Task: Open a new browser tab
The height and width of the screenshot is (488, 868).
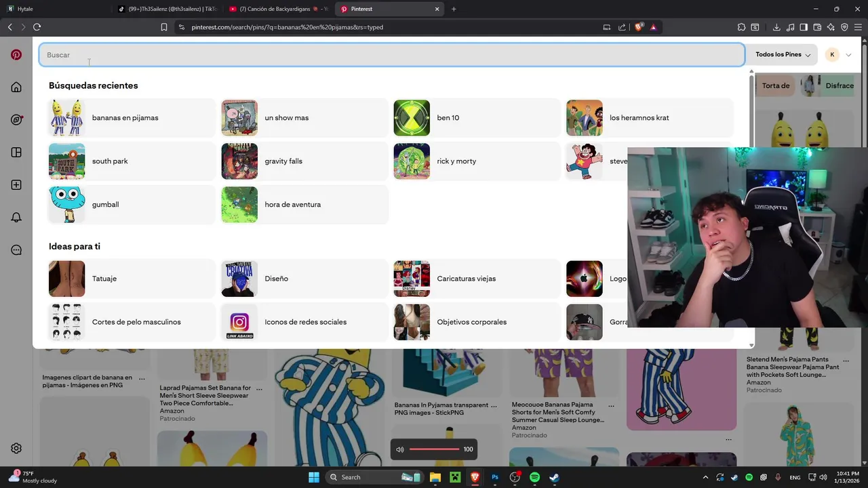Action: pyautogui.click(x=454, y=9)
